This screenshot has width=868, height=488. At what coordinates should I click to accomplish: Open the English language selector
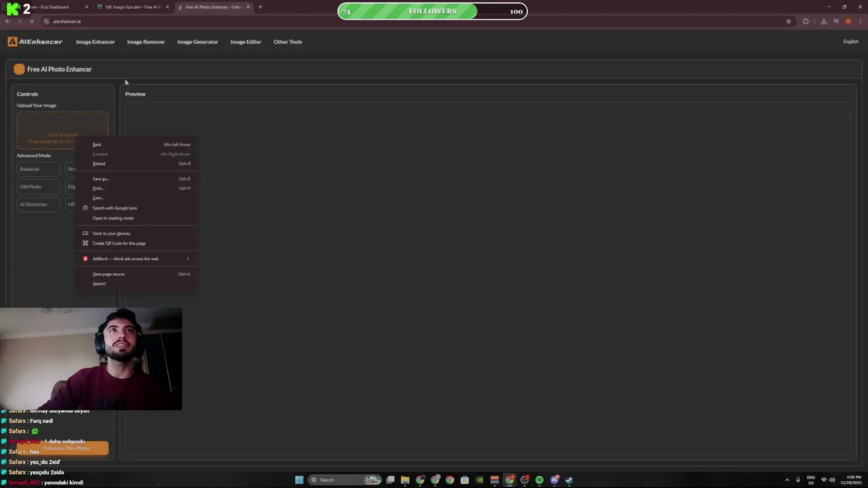click(850, 42)
